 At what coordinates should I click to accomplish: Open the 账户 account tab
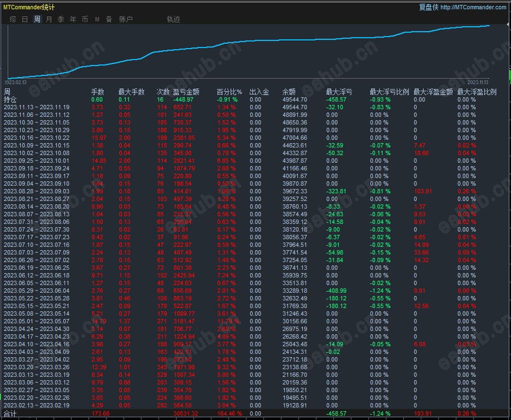[126, 19]
